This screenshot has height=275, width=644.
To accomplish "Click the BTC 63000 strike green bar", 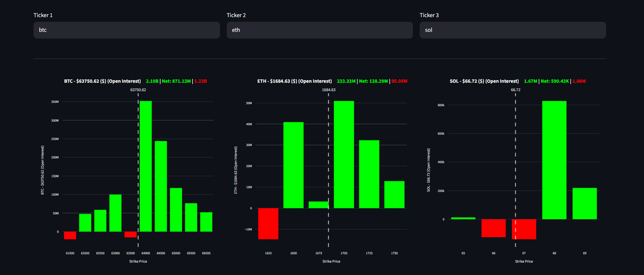I will (115, 213).
